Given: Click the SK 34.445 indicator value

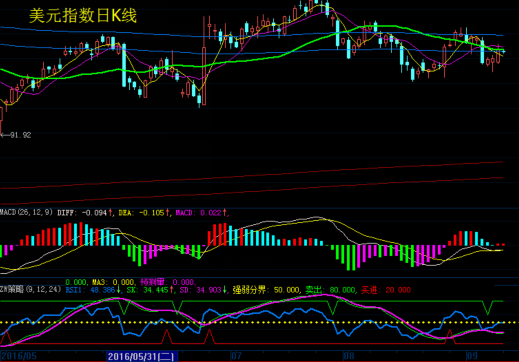Looking at the screenshot, I should [x=151, y=290].
